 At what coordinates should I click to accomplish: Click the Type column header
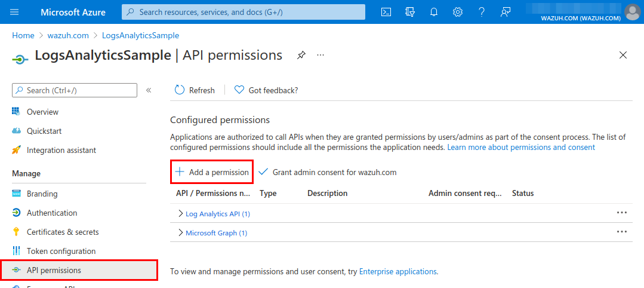(x=268, y=194)
